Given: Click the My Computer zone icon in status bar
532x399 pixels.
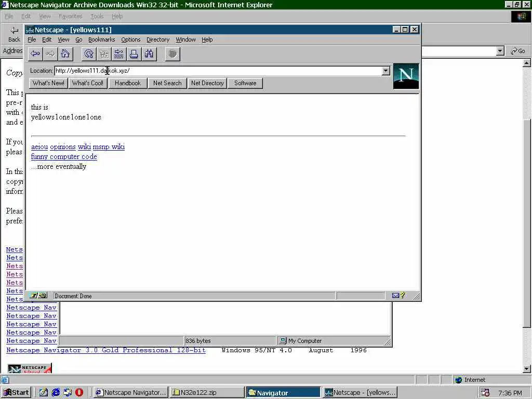Looking at the screenshot, I should (283, 341).
